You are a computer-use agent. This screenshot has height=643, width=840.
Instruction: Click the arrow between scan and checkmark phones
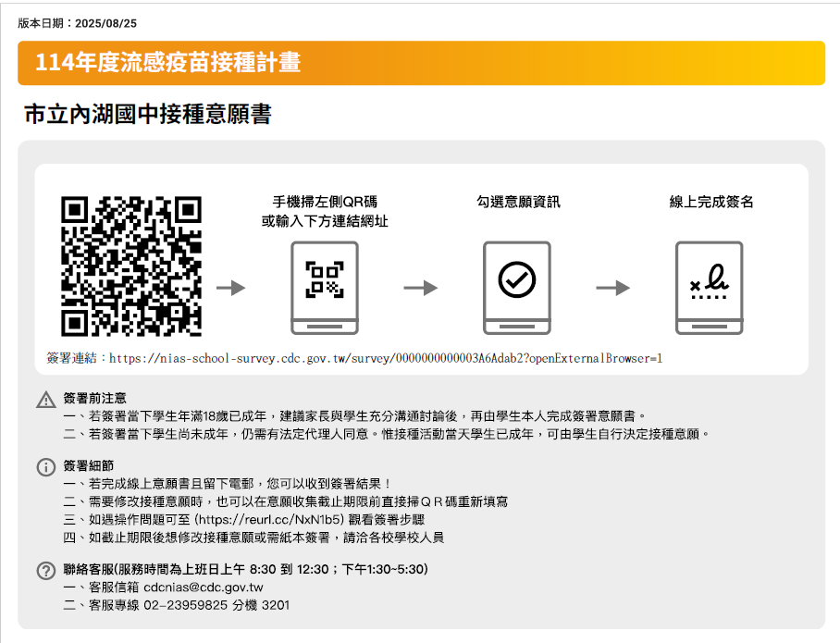421,288
